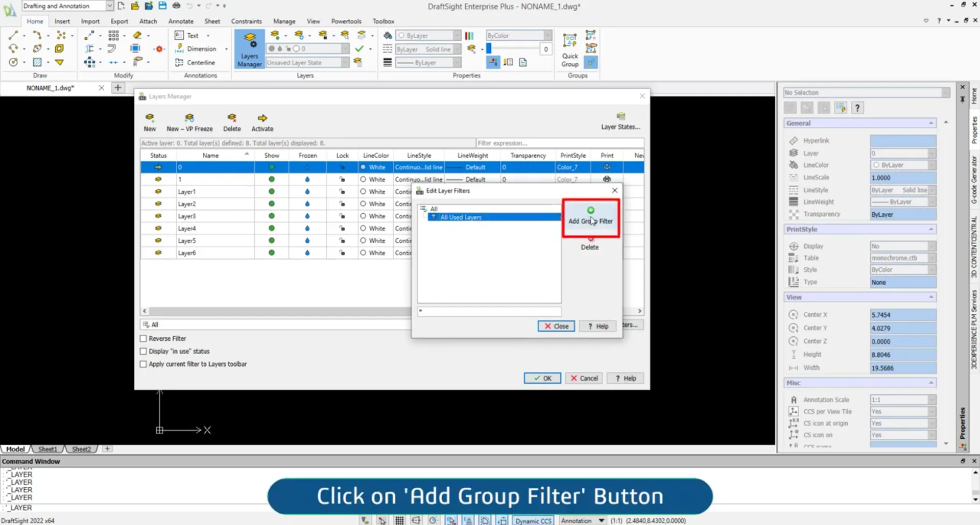Click the Filter expression input field
This screenshot has height=525, width=980.
point(559,143)
